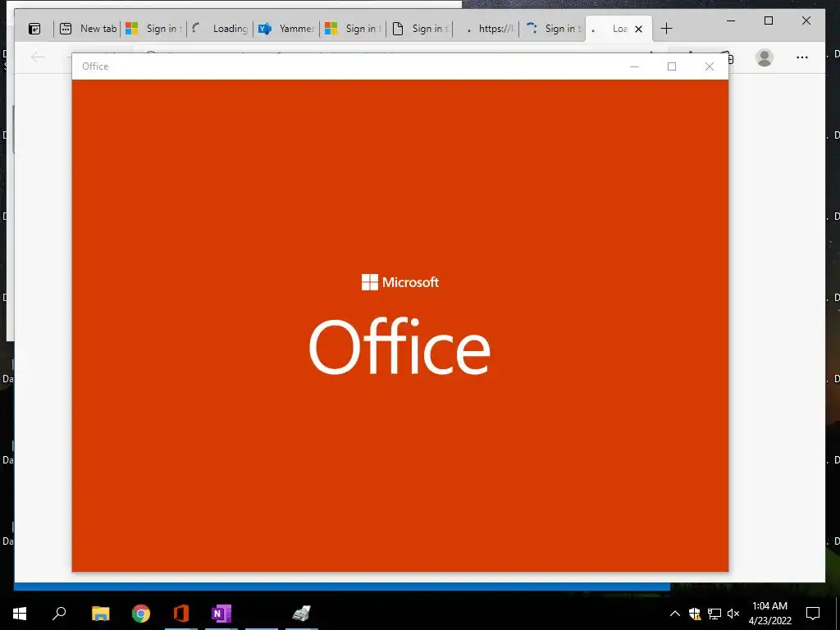Open network status tray icon
This screenshot has height=630, width=840.
714,614
